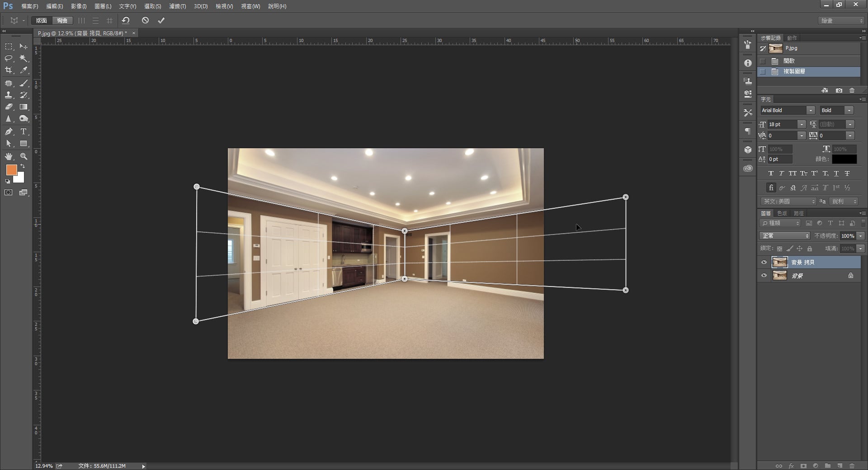
Task: Switch to the 色版 channels tab
Action: coord(782,213)
